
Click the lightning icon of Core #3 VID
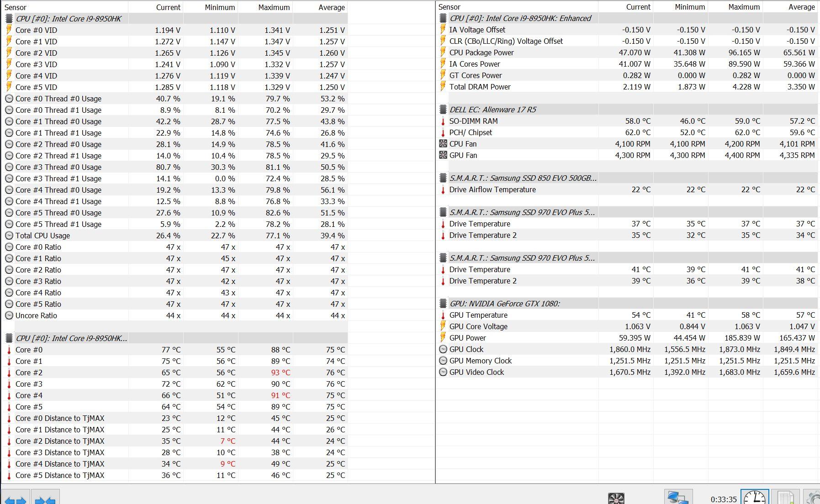click(x=9, y=64)
